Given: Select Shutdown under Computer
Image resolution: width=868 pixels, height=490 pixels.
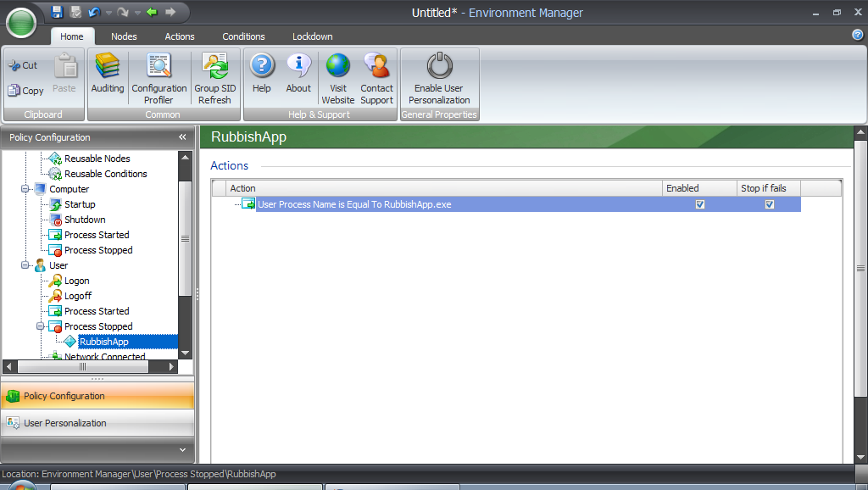Looking at the screenshot, I should [x=85, y=220].
